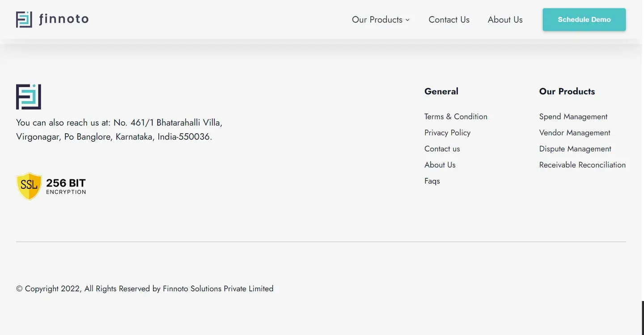The width and height of the screenshot is (644, 335).
Task: Click the page scrollbar thumb at right edge
Action: point(643,318)
